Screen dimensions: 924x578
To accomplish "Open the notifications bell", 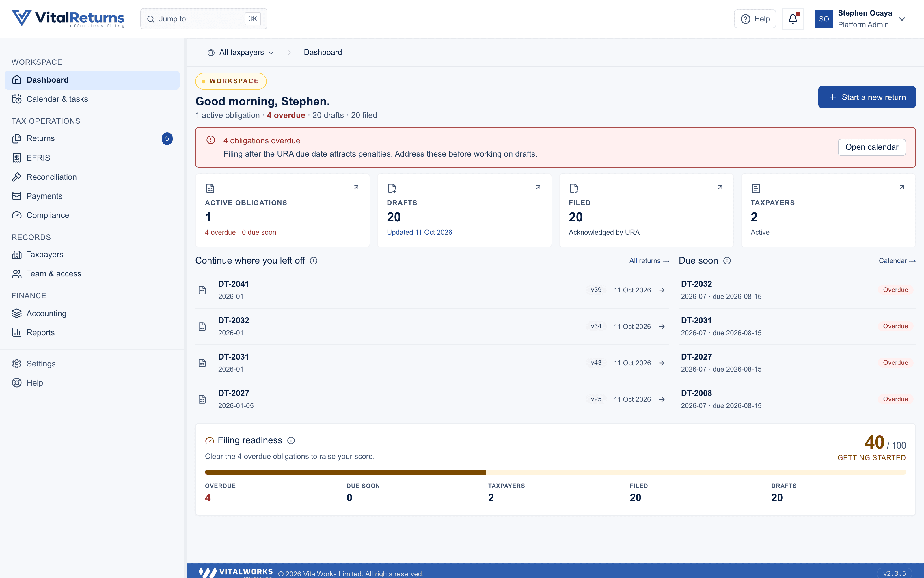I will point(793,19).
